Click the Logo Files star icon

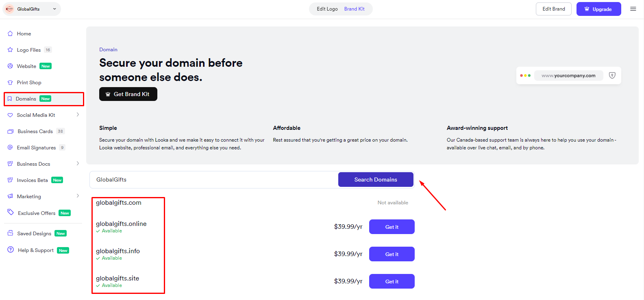(10, 50)
